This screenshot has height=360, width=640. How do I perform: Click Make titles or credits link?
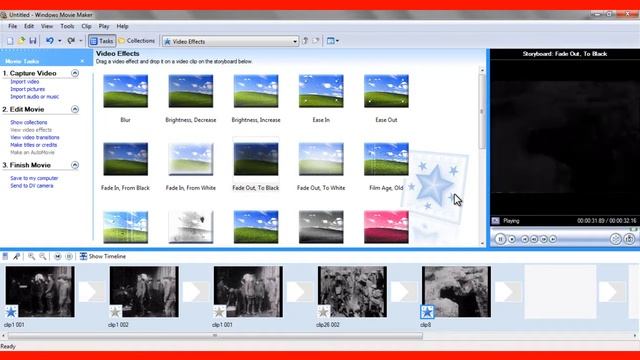coord(33,145)
